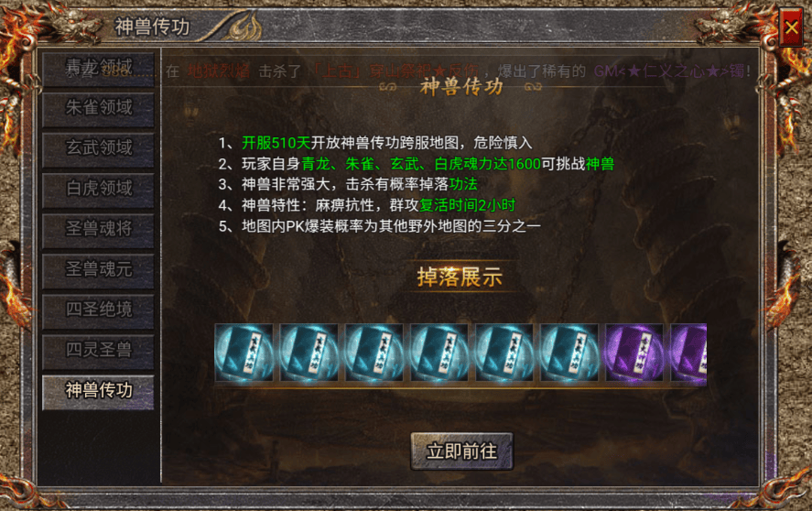Viewport: 812px width, 511px height.
Task: Select the partially cut-off purple book icon
Action: 688,353
